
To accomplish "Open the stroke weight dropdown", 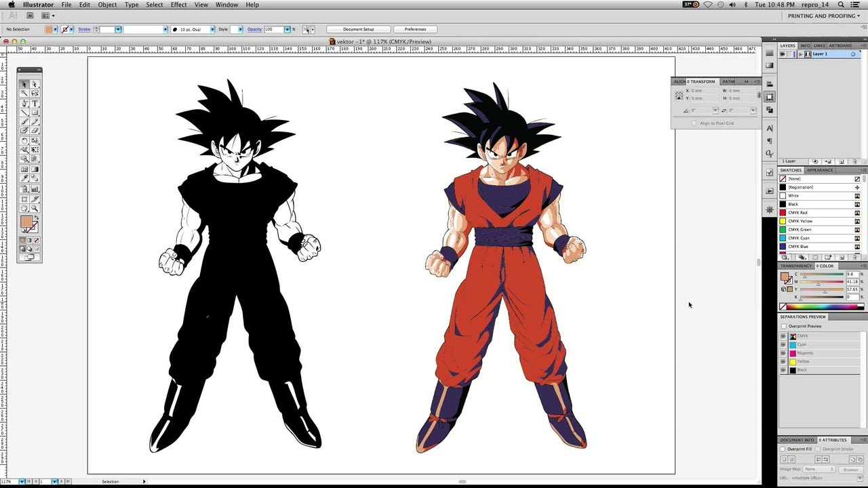I will [x=118, y=29].
